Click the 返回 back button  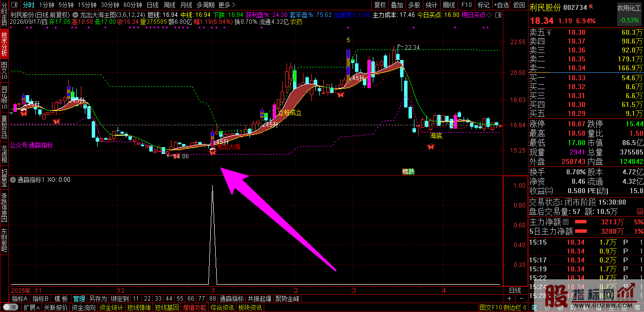click(519, 5)
